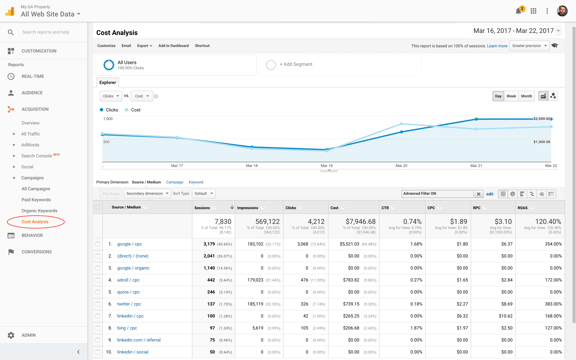Screen dimensions: 576x360
Task: Toggle the select-all header checkbox
Action: coord(98,207)
